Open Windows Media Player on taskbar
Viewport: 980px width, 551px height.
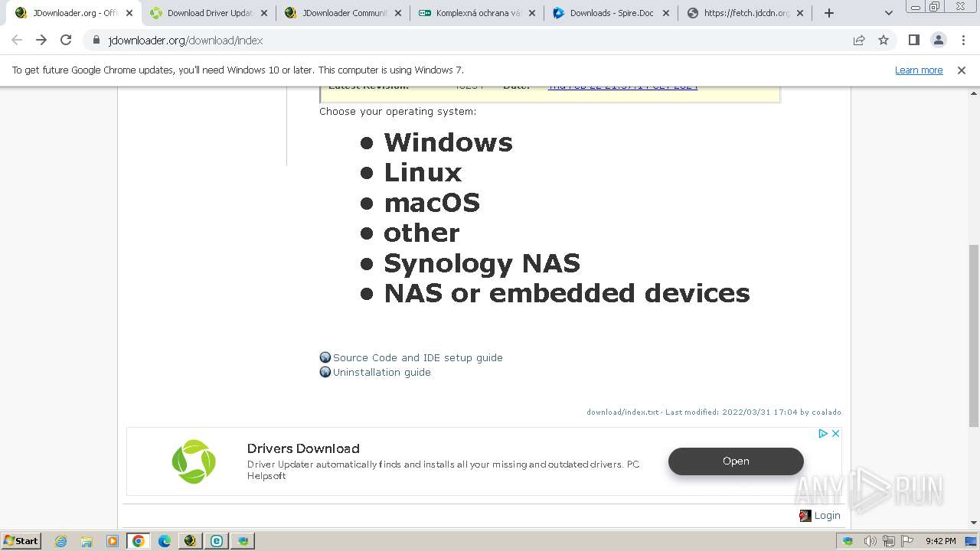[x=113, y=541]
